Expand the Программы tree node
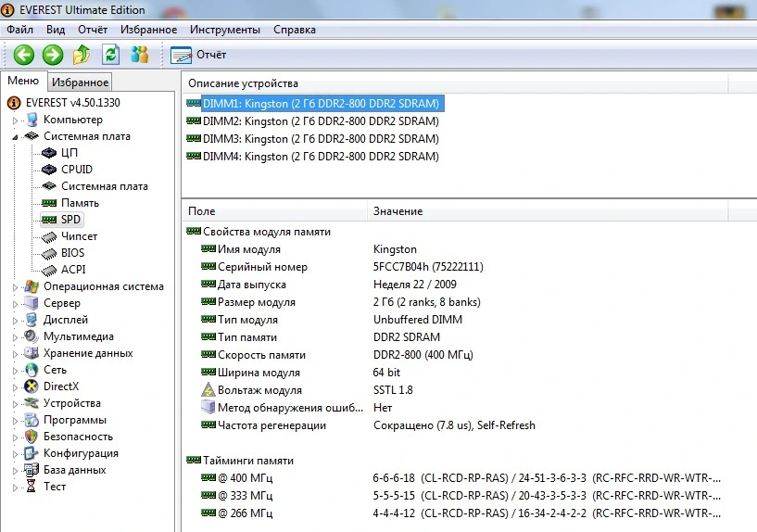 point(15,421)
